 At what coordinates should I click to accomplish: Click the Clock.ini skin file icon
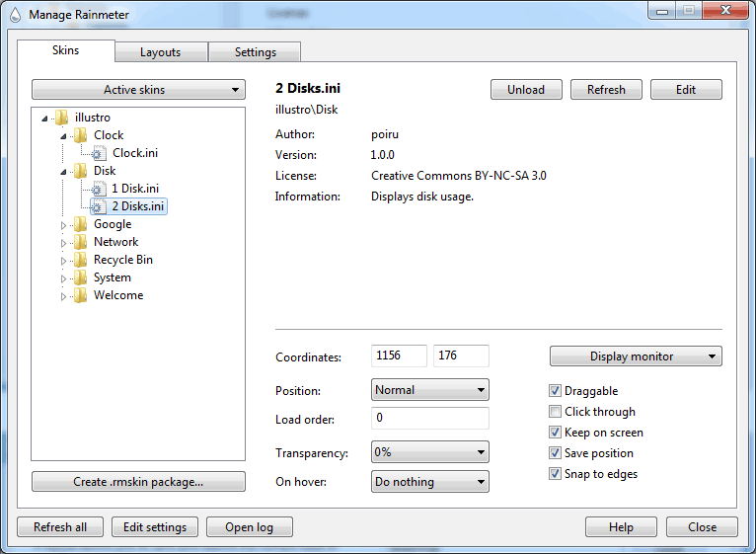click(99, 153)
